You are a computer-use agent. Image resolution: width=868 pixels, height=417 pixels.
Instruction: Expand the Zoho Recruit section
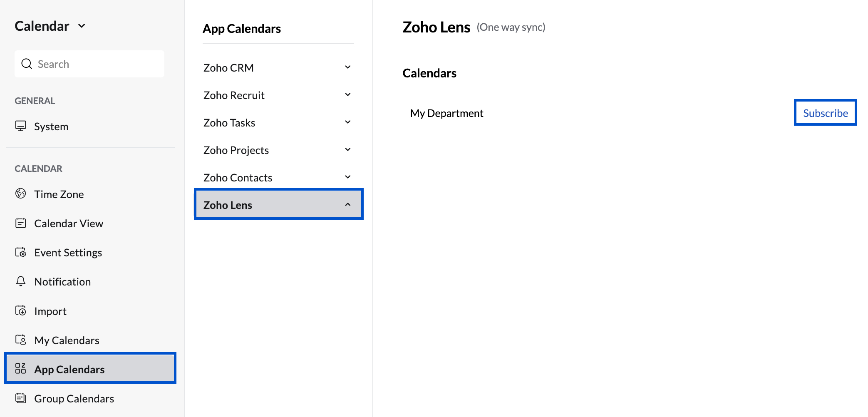point(348,95)
